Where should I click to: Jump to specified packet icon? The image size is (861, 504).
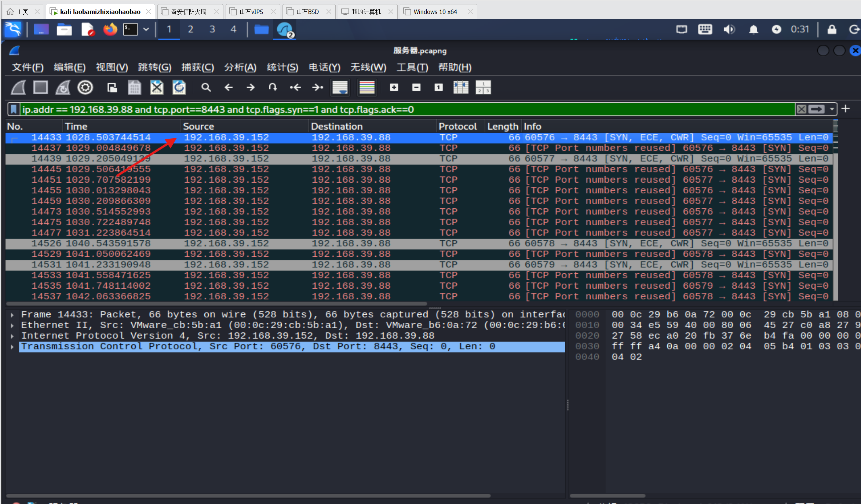(x=273, y=88)
